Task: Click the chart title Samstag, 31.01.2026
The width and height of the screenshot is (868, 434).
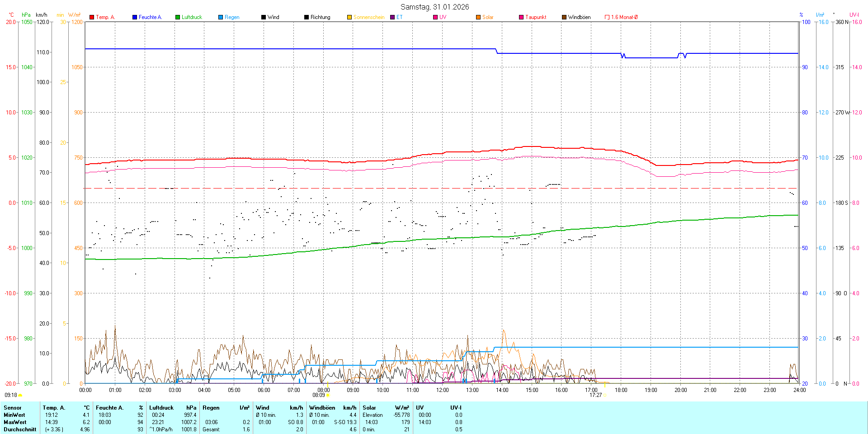Action: pos(434,7)
